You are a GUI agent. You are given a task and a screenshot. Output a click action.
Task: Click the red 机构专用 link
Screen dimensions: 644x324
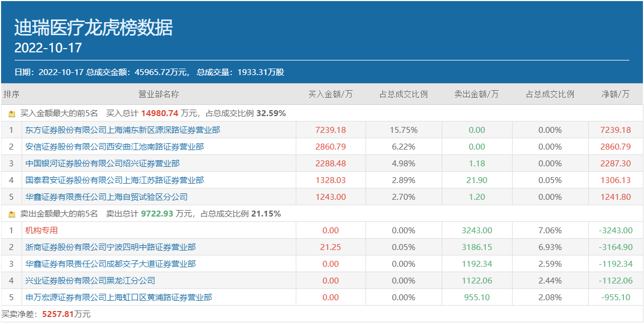coord(42,231)
